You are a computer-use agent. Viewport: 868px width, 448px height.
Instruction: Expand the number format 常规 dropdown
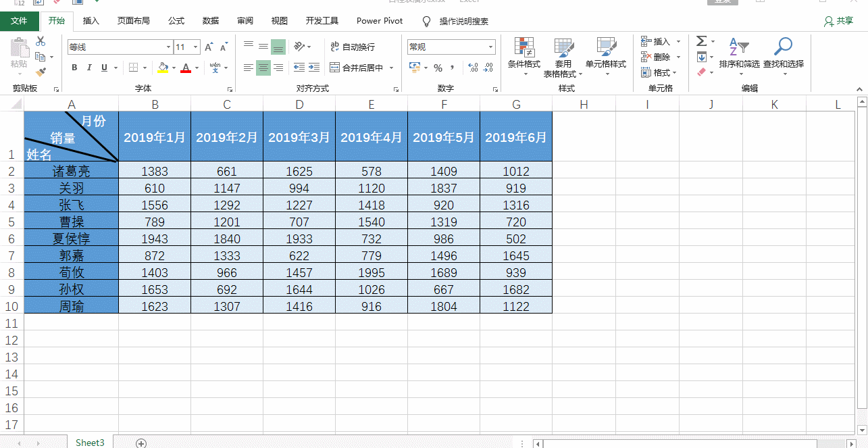[491, 47]
